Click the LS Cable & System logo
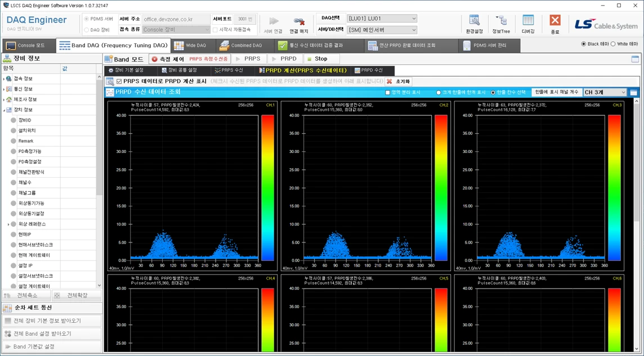644x356 pixels. [606, 25]
